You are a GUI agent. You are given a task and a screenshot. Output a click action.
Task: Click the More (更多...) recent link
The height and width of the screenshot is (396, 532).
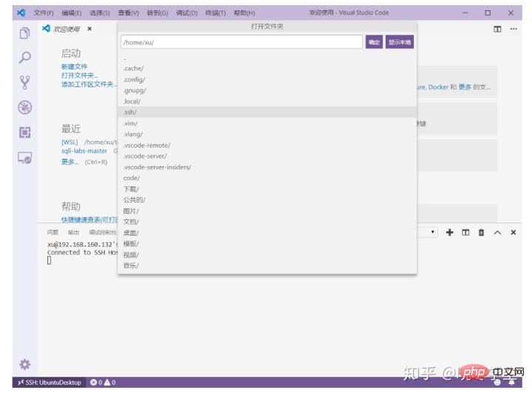[x=70, y=162]
